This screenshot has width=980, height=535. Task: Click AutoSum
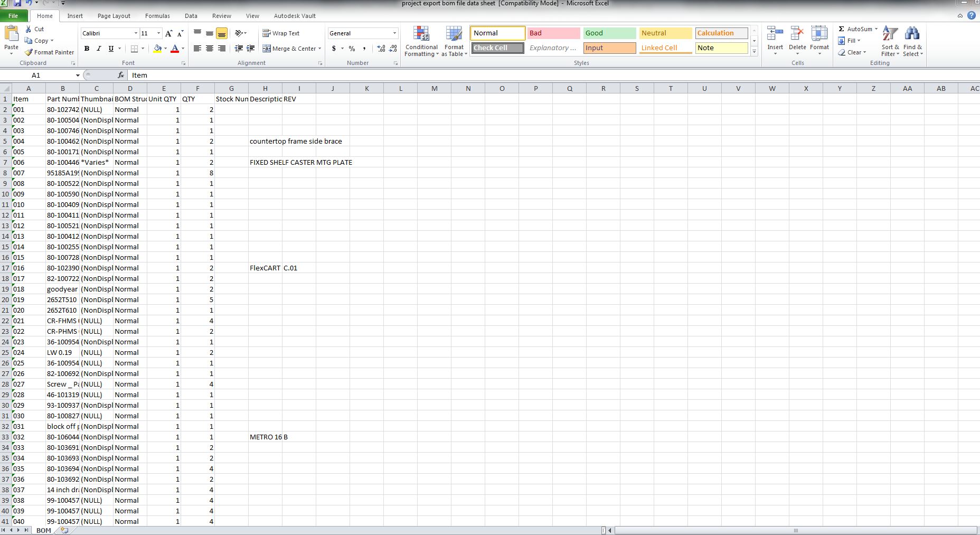coord(855,29)
